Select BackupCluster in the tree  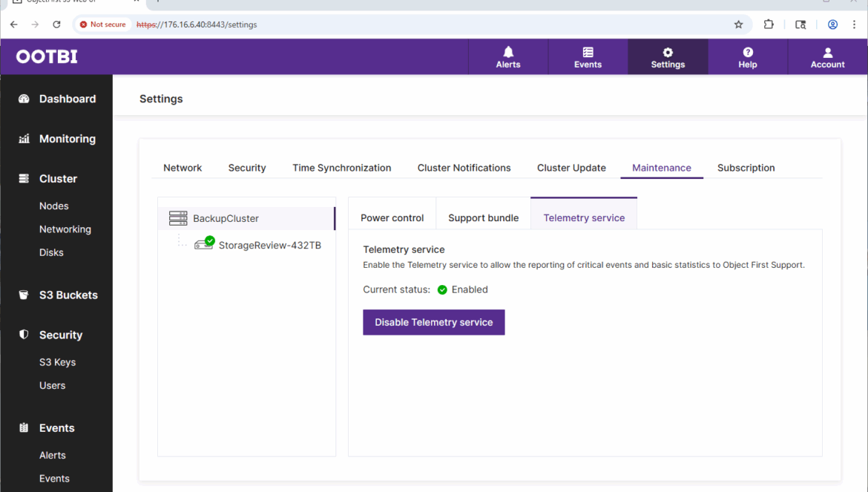226,218
